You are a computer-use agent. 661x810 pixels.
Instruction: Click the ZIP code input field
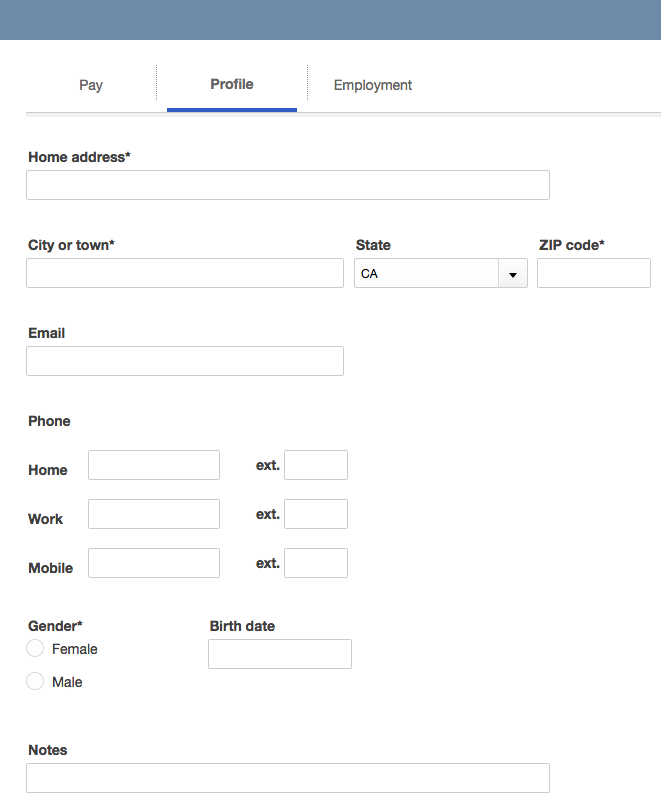(594, 273)
